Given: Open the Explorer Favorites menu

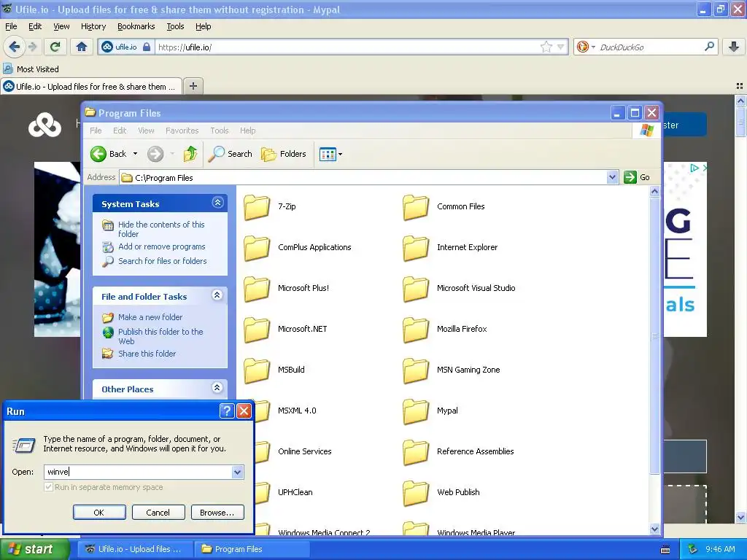Looking at the screenshot, I should [182, 131].
